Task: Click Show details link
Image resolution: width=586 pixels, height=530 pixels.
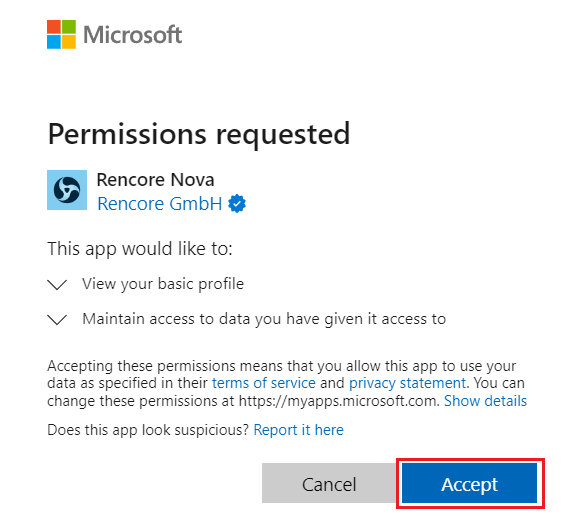Action: 485,401
